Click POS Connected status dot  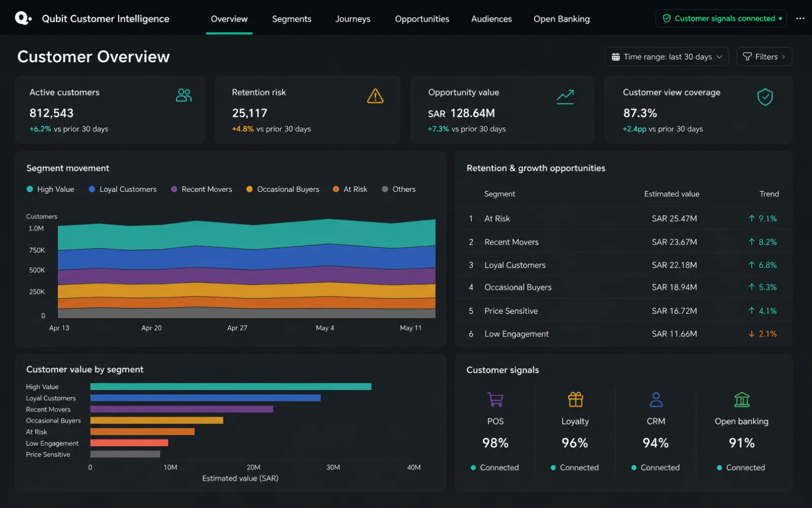[x=473, y=467]
